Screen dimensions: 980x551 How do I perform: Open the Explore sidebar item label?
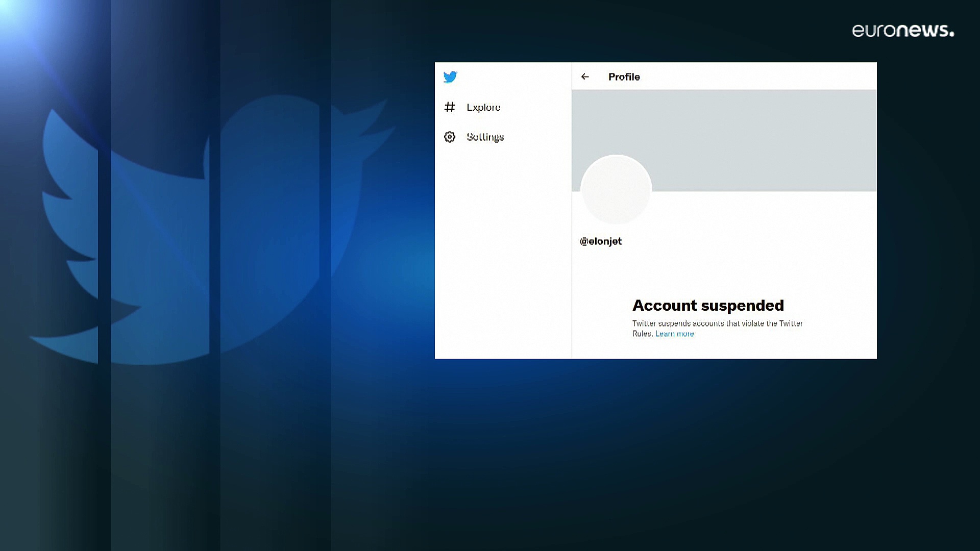[483, 107]
